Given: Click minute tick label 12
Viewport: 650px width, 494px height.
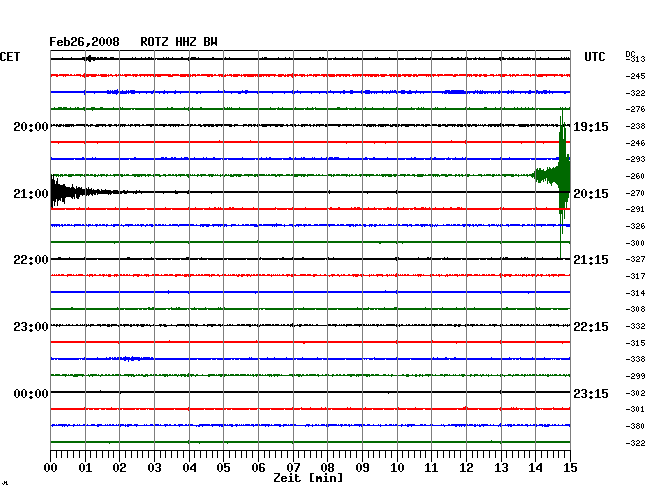Looking at the screenshot, I should [x=466, y=468].
